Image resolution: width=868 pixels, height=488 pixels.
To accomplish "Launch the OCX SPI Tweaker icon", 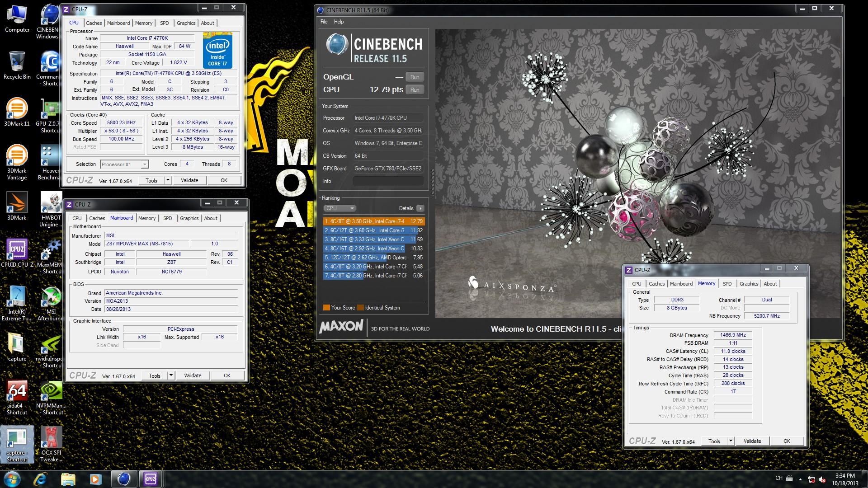I will pos(51,445).
